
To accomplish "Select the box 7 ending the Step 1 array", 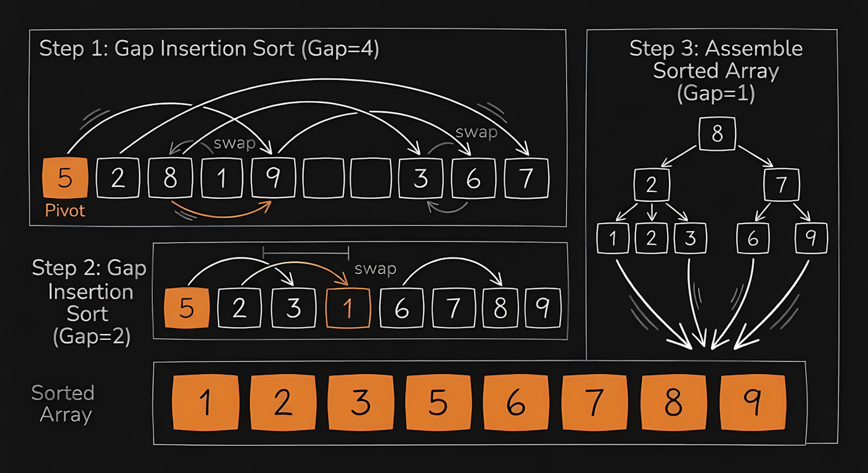I will click(x=526, y=179).
